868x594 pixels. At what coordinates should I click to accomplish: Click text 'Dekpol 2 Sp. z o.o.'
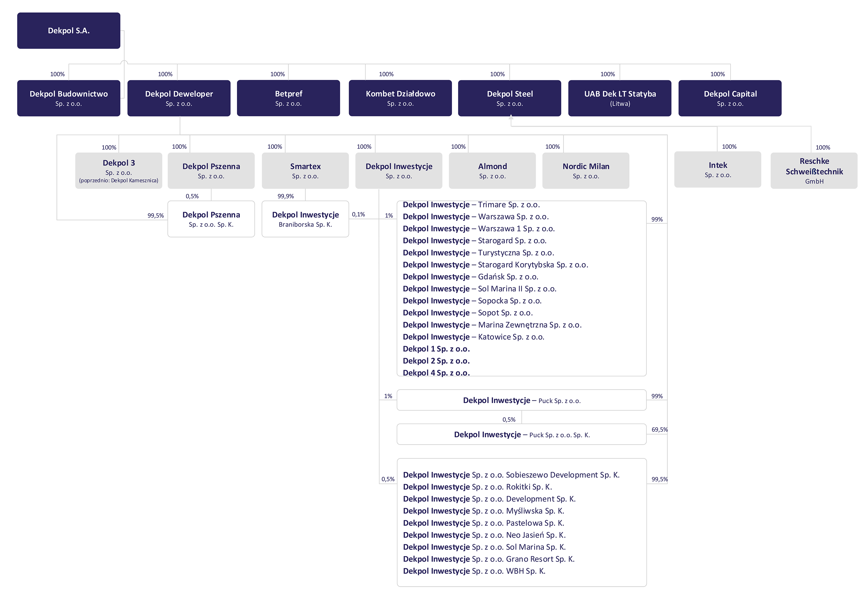(436, 361)
